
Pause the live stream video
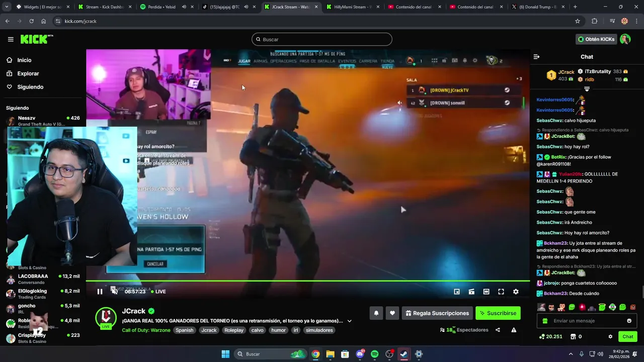tap(100, 292)
